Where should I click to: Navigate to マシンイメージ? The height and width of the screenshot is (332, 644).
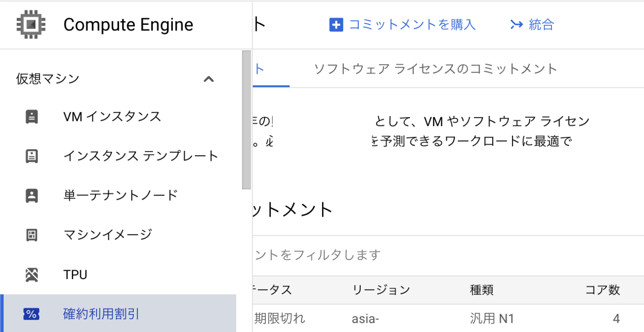click(x=108, y=235)
